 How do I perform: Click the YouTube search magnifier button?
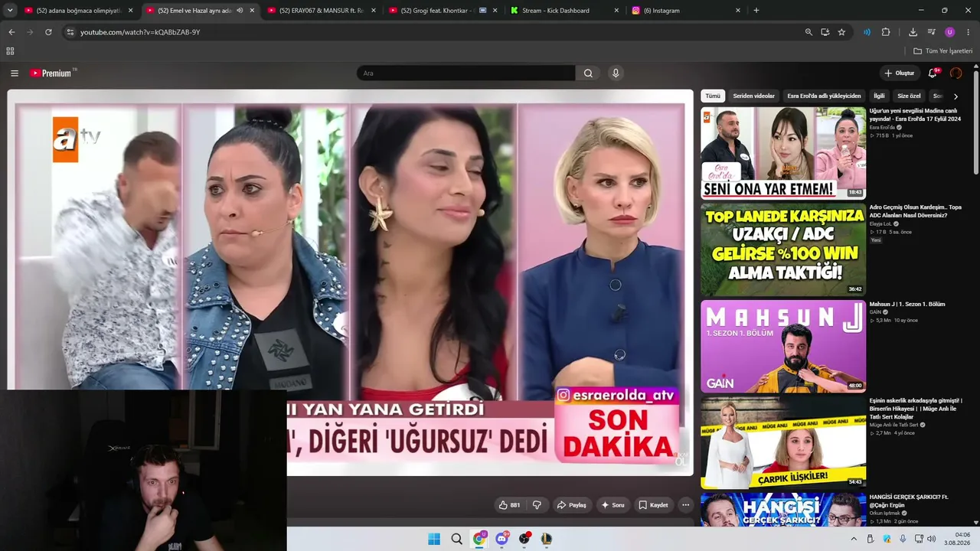tap(588, 73)
